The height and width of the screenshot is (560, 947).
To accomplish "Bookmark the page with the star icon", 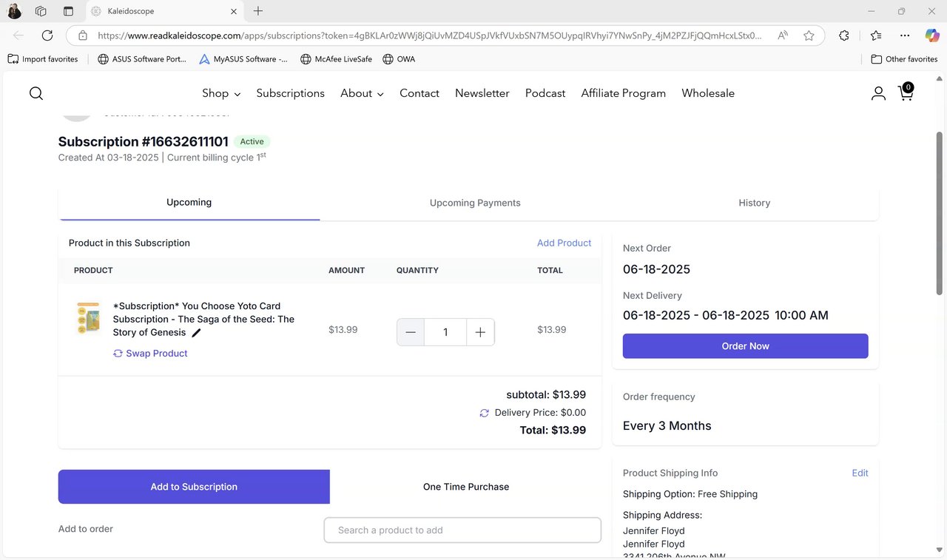I will tap(809, 36).
